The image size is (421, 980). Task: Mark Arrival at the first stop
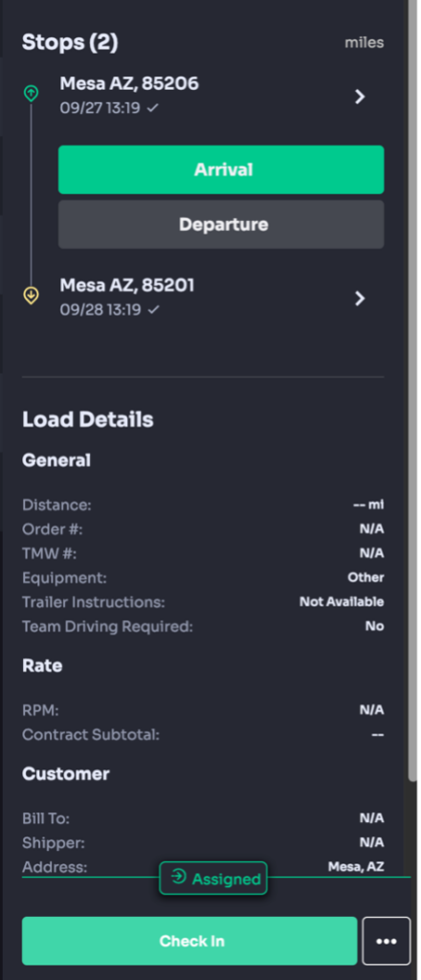[221, 169]
